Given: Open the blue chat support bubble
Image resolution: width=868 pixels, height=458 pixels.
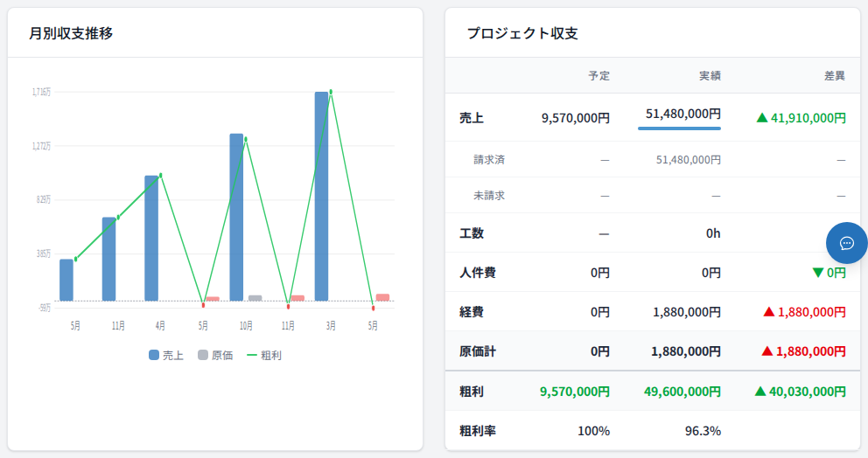Looking at the screenshot, I should tap(846, 243).
